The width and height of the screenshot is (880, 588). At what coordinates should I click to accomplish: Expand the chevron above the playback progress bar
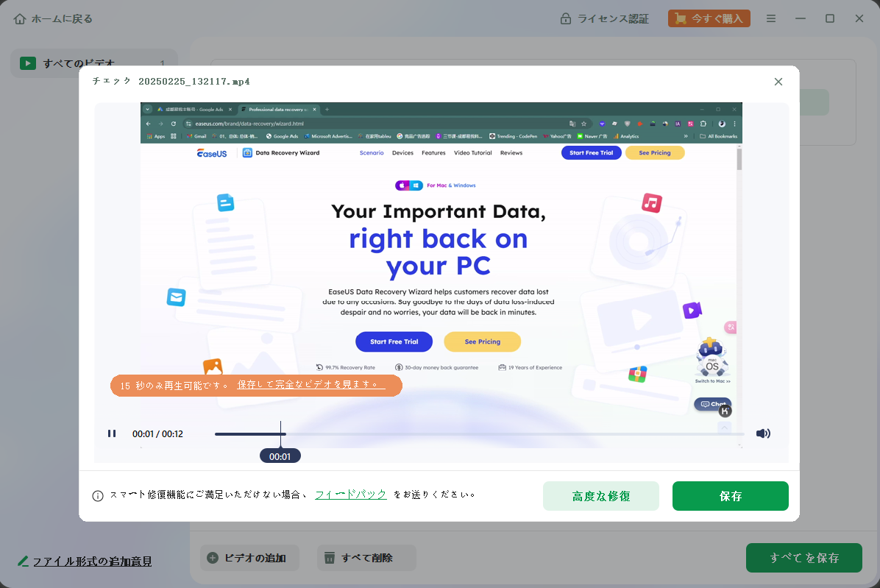(725, 427)
